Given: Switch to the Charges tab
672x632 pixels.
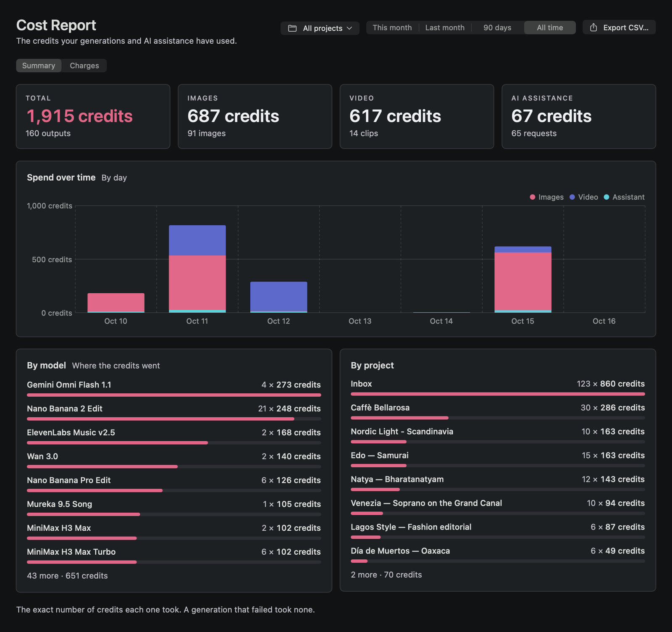Looking at the screenshot, I should pos(84,66).
